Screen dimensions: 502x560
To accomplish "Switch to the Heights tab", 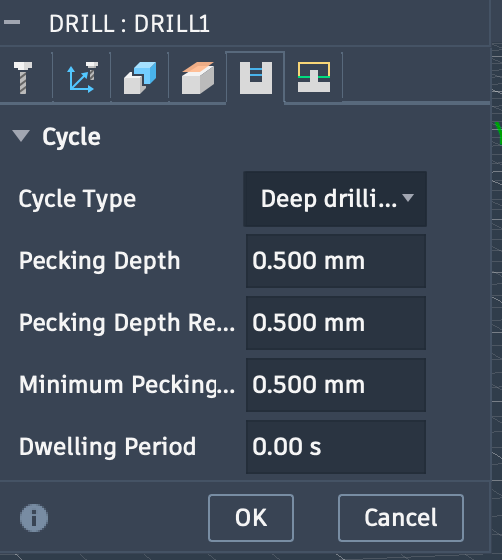I will click(x=140, y=78).
